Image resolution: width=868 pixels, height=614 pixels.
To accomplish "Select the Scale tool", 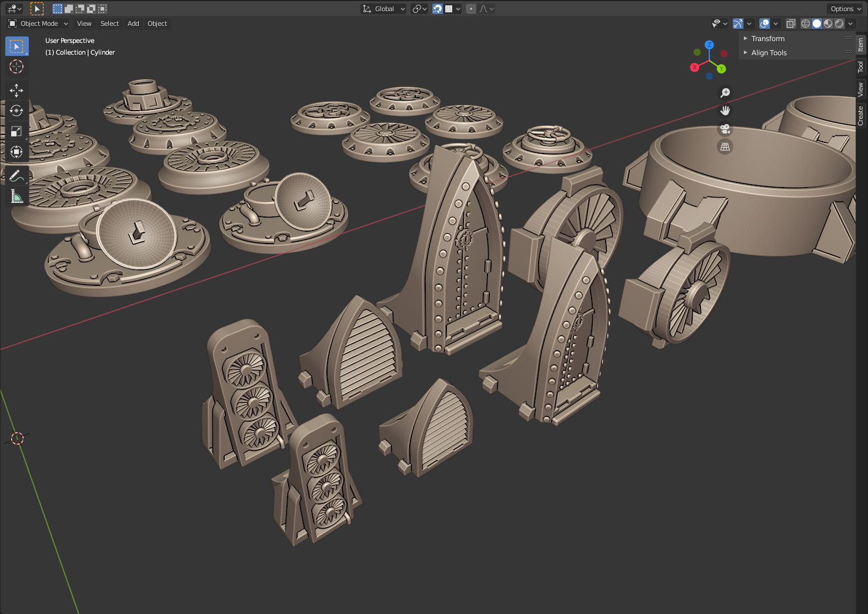I will point(16,131).
